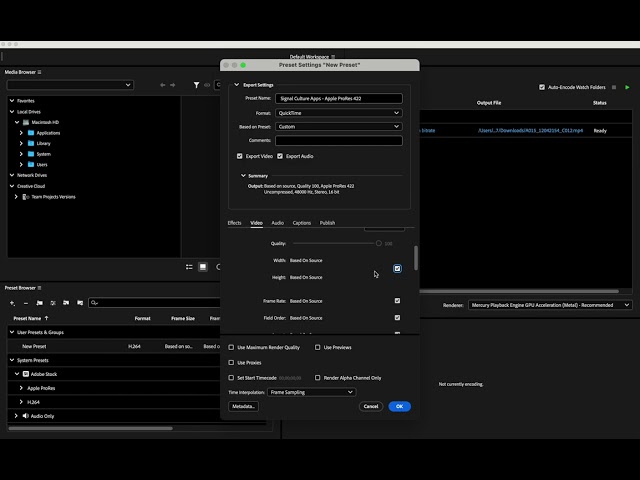Switch to the Video tab
The image size is (640, 480).
click(256, 223)
